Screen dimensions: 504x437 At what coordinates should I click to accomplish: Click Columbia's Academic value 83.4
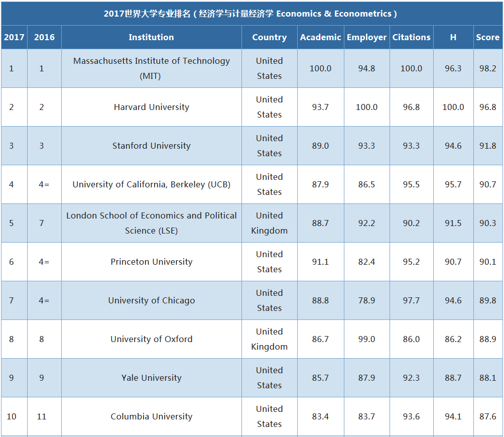[320, 416]
